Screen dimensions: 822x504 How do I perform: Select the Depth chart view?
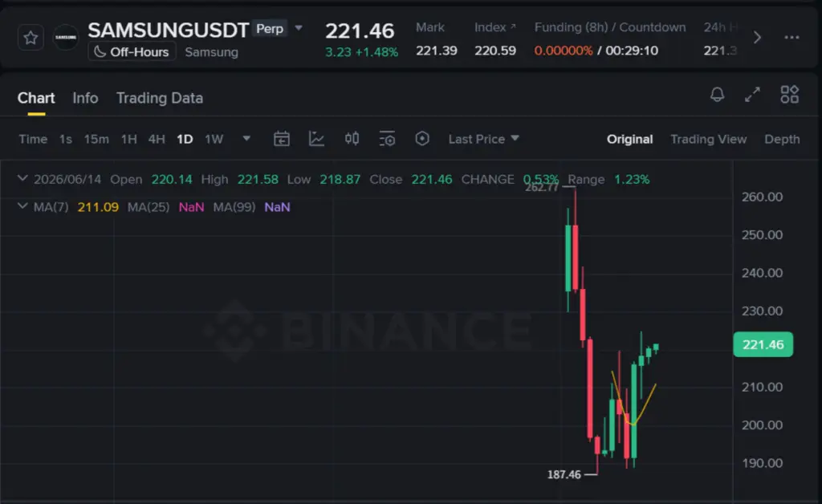click(x=782, y=140)
